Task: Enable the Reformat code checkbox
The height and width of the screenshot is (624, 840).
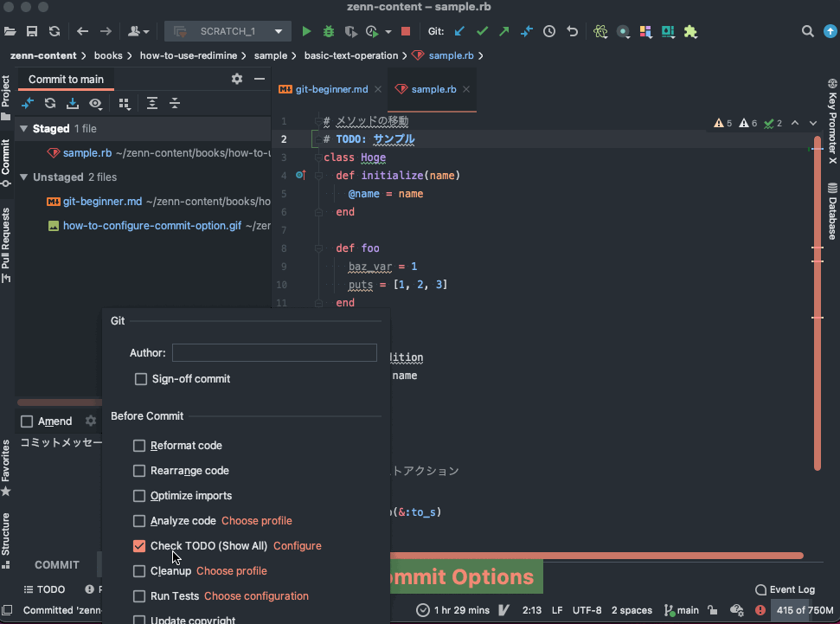Action: pyautogui.click(x=139, y=446)
